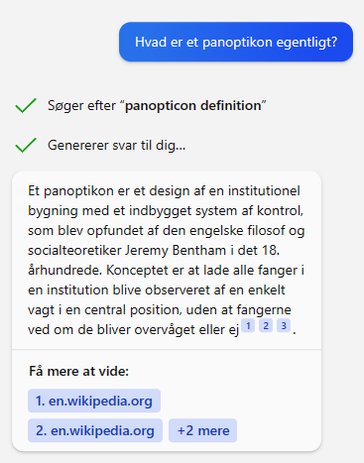Click the Søger efter status text
Image resolution: width=364 pixels, height=463 pixels.
[157, 106]
